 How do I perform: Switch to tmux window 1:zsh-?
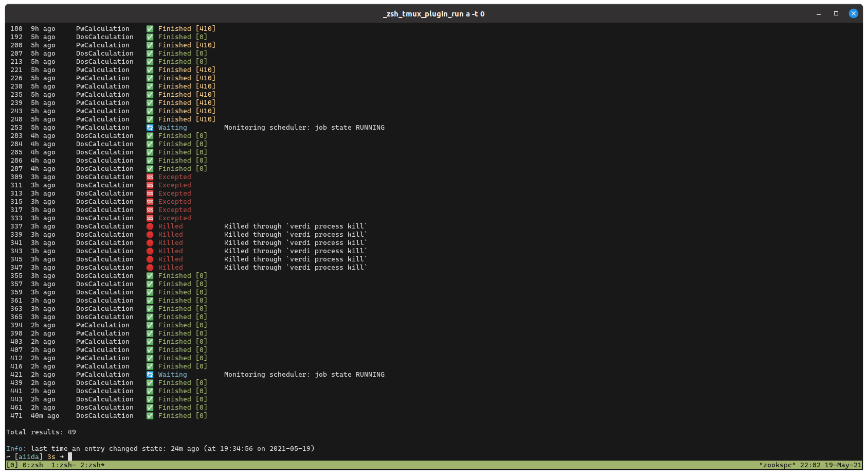click(62, 465)
